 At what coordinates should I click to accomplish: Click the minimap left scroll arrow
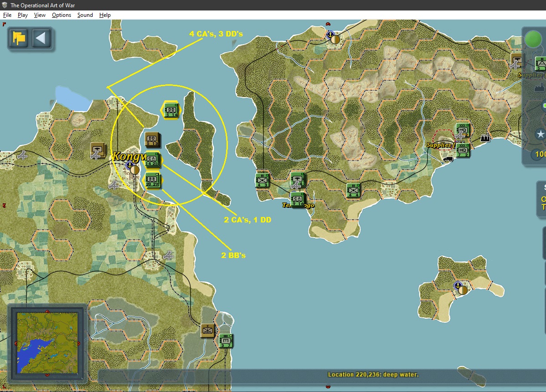[x=15, y=343]
